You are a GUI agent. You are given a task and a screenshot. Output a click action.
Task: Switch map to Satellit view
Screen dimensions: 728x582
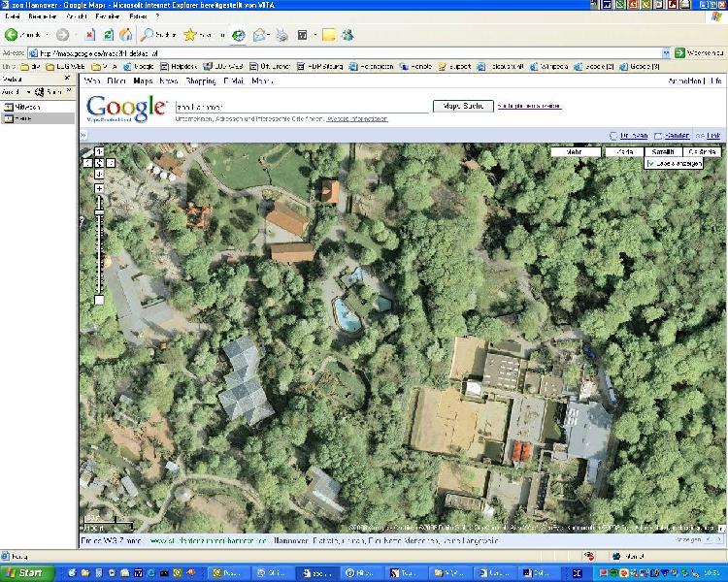(662, 152)
